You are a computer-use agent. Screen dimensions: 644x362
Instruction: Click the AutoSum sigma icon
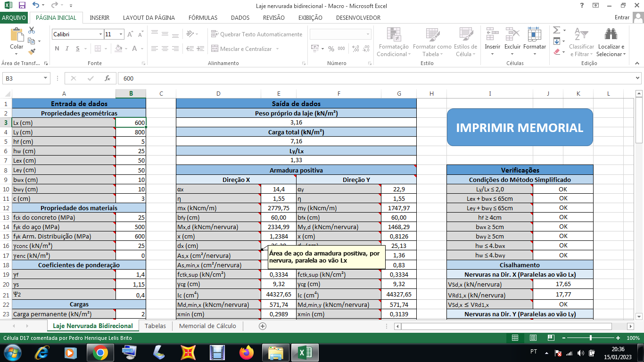point(556,30)
